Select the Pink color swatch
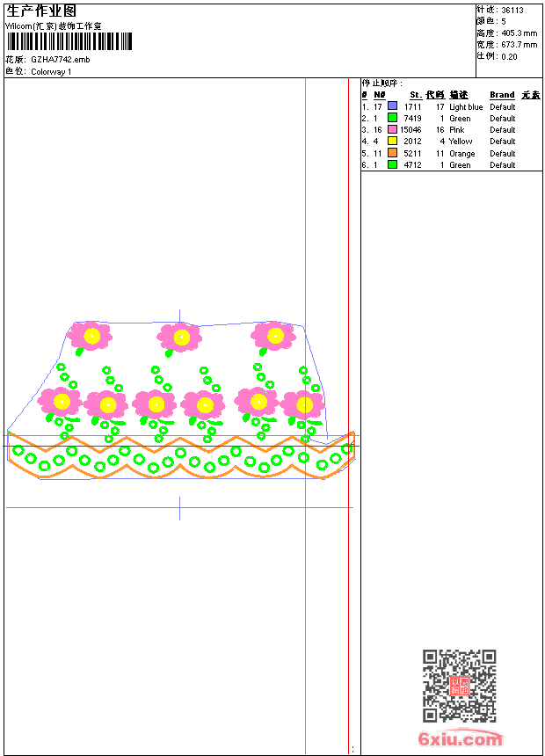This screenshot has width=545, height=756. (x=393, y=129)
